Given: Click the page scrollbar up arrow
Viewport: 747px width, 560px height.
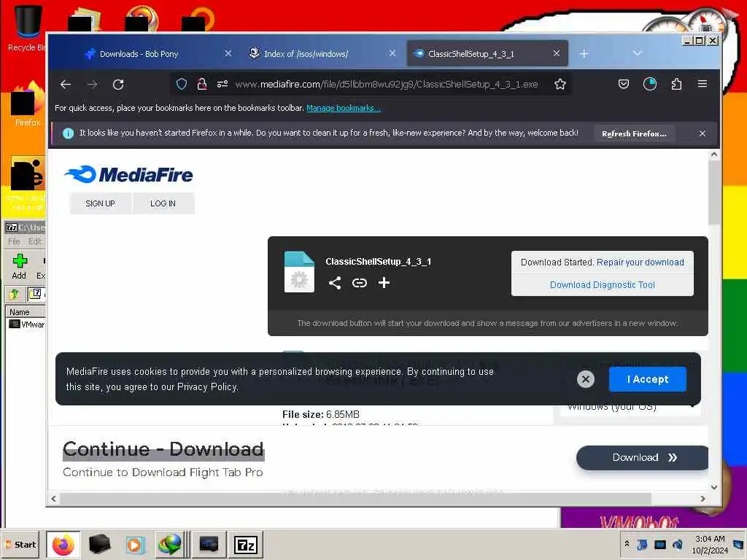Looking at the screenshot, I should pyautogui.click(x=713, y=155).
